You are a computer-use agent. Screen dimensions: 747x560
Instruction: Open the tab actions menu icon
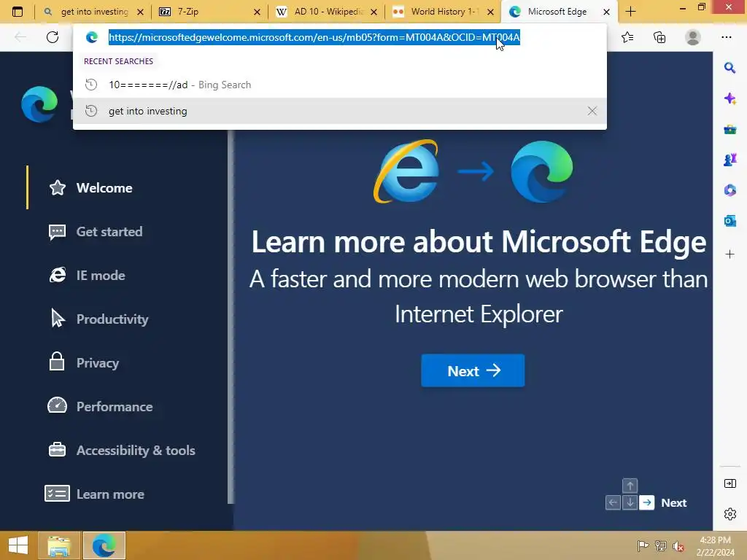18,12
